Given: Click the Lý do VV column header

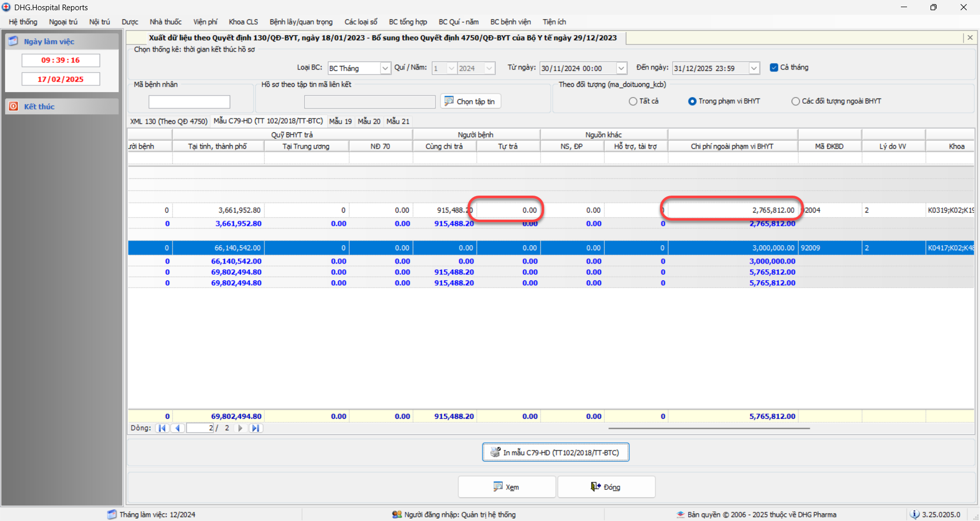Looking at the screenshot, I should click(x=893, y=146).
